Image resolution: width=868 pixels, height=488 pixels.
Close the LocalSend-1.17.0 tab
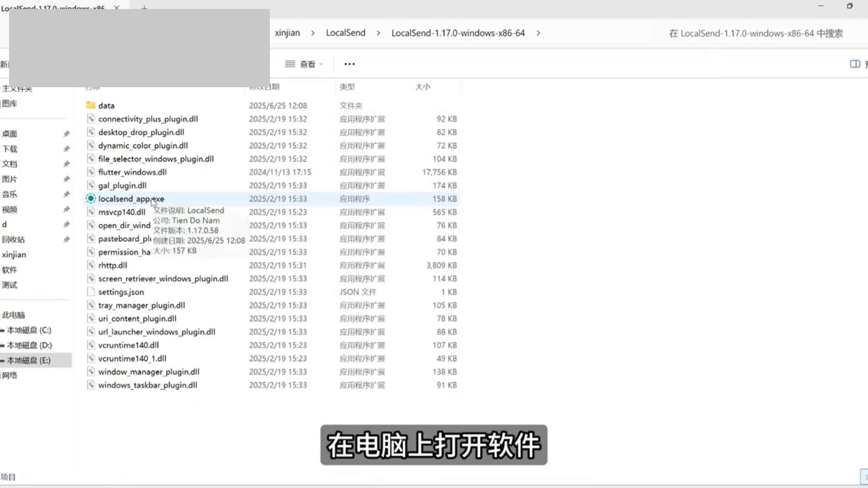coord(117,8)
